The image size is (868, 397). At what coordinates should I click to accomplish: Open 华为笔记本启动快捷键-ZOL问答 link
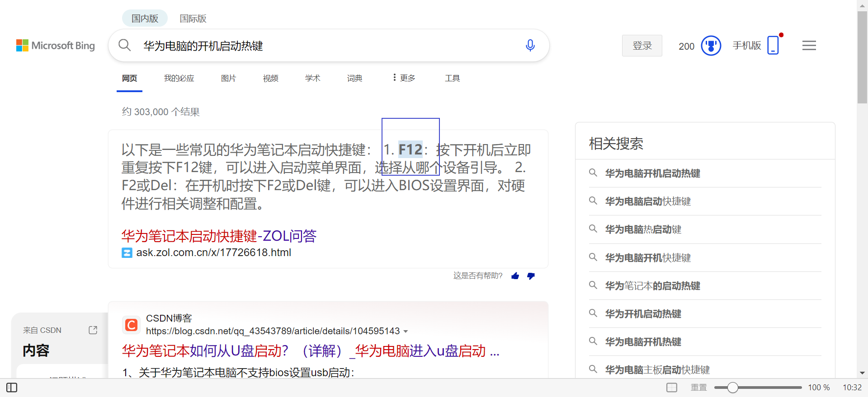point(219,236)
